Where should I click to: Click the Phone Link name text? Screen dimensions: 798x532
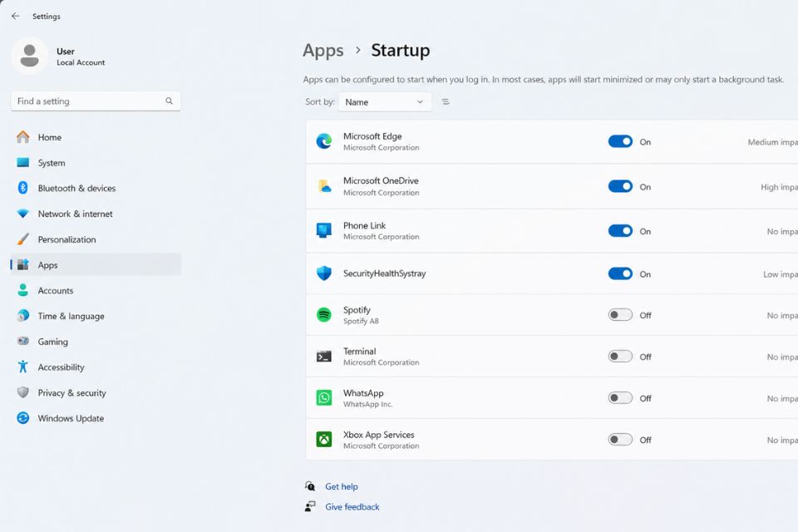[x=364, y=225]
